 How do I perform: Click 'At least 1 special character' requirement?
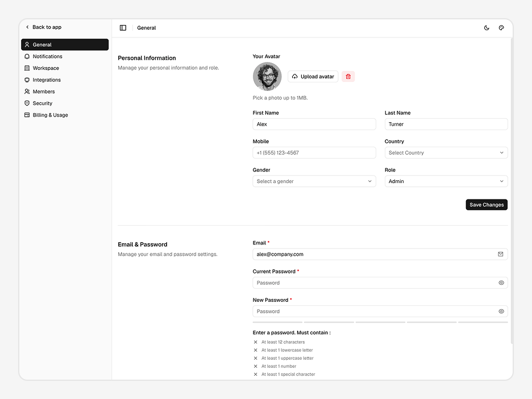(x=288, y=374)
